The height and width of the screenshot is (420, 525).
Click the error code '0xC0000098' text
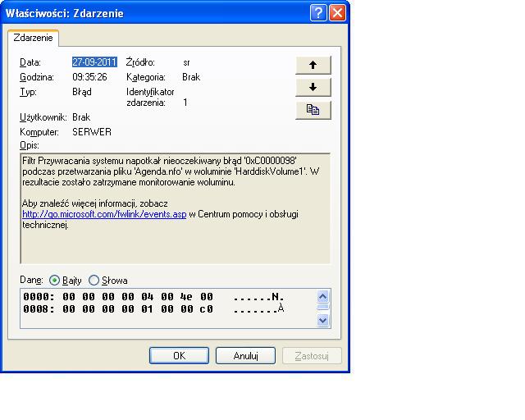(271, 161)
